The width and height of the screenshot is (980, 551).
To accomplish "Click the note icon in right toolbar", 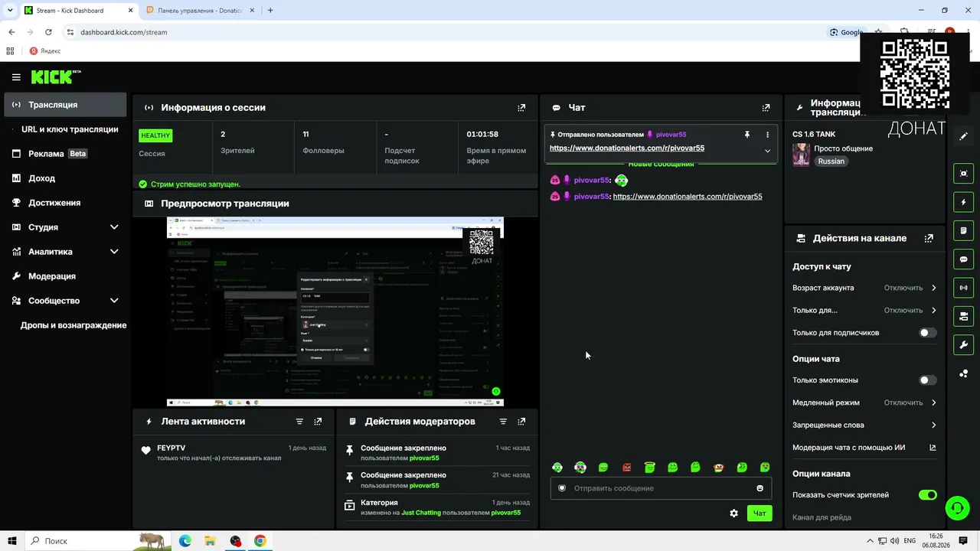I will point(964,230).
